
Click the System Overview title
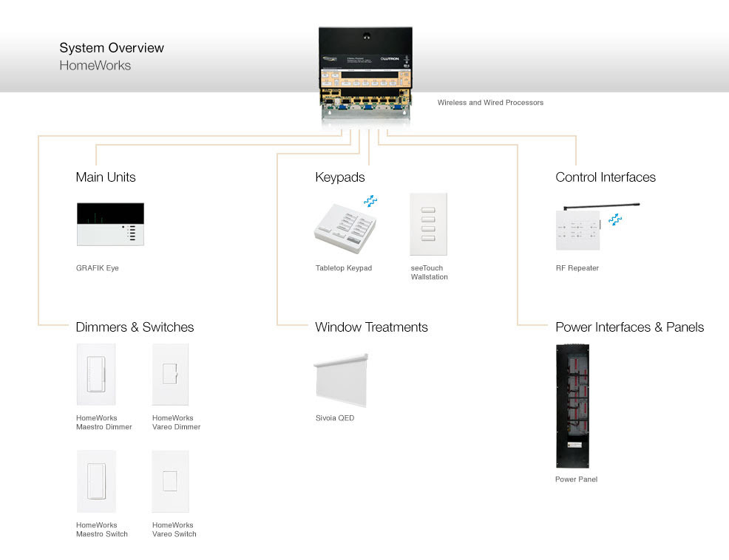(112, 48)
